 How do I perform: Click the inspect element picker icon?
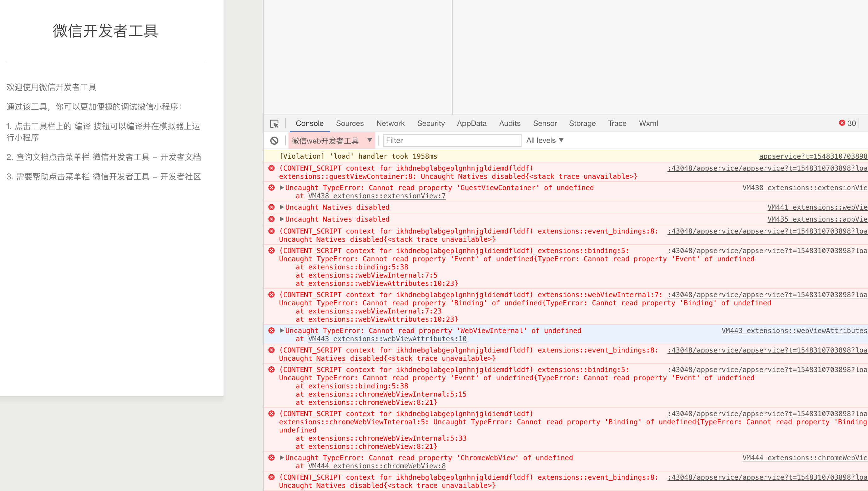(274, 124)
